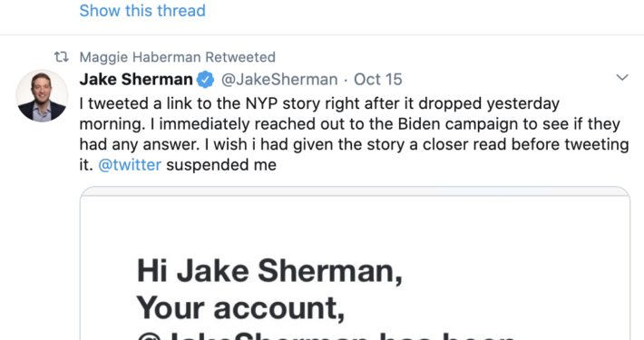
Task: Click the words 'suspended me' in the tweet
Action: (221, 165)
